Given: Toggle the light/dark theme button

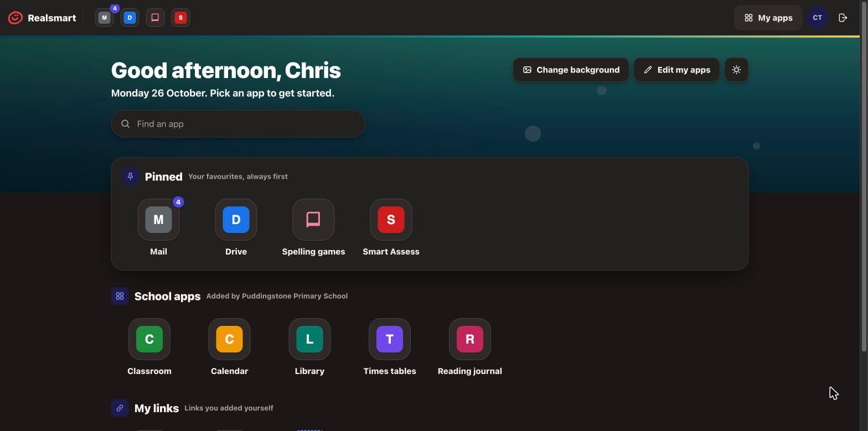Looking at the screenshot, I should pos(736,70).
